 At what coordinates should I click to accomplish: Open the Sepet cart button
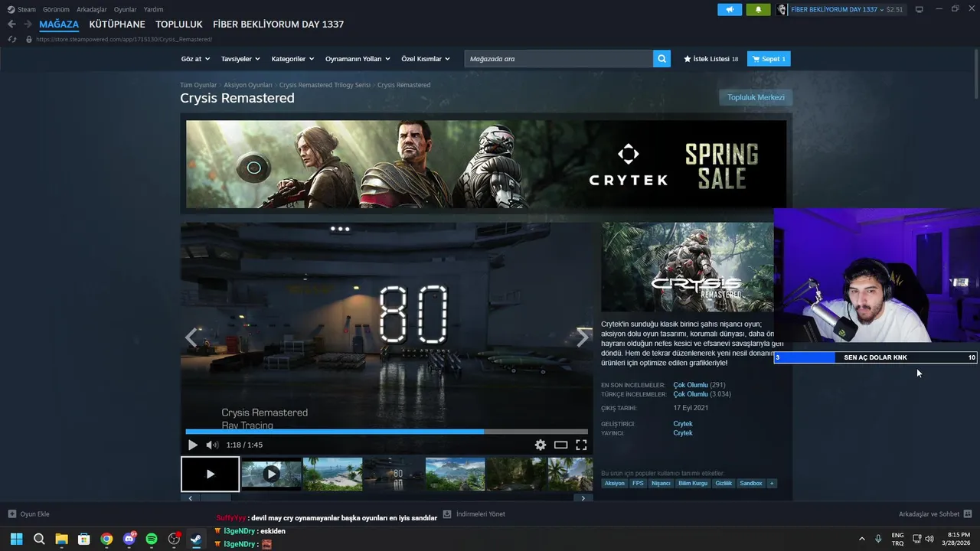tap(769, 59)
